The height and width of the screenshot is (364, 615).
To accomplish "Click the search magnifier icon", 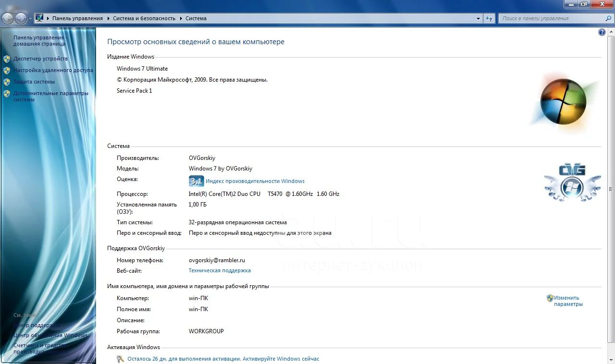I will coord(608,18).
